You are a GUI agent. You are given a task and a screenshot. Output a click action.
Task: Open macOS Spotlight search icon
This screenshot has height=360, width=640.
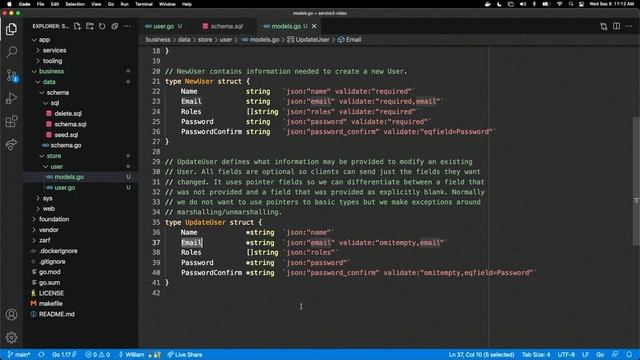coord(571,4)
